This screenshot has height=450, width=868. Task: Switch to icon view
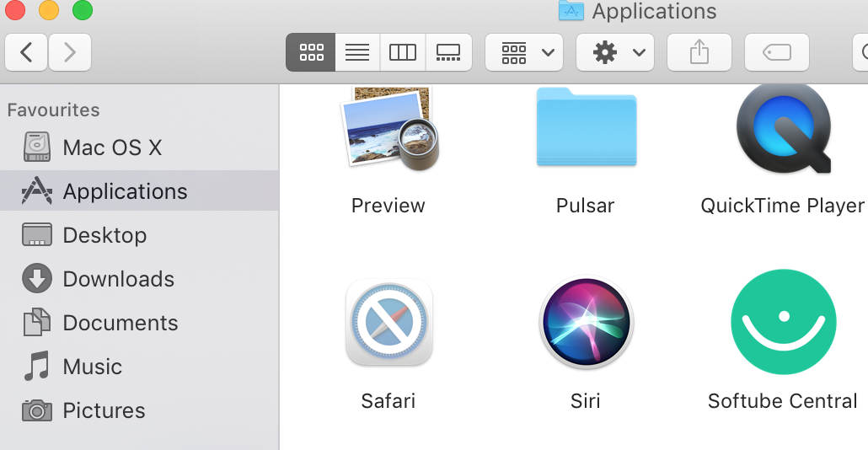(311, 52)
